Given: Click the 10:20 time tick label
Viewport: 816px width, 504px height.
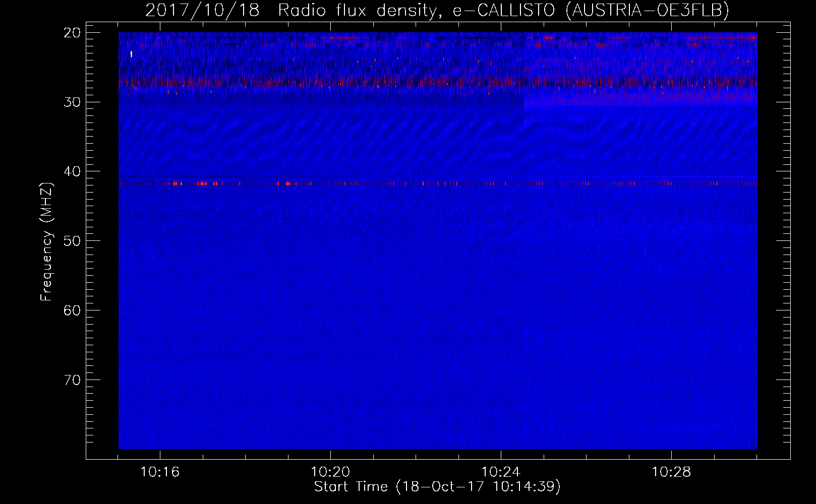Looking at the screenshot, I should [x=330, y=472].
